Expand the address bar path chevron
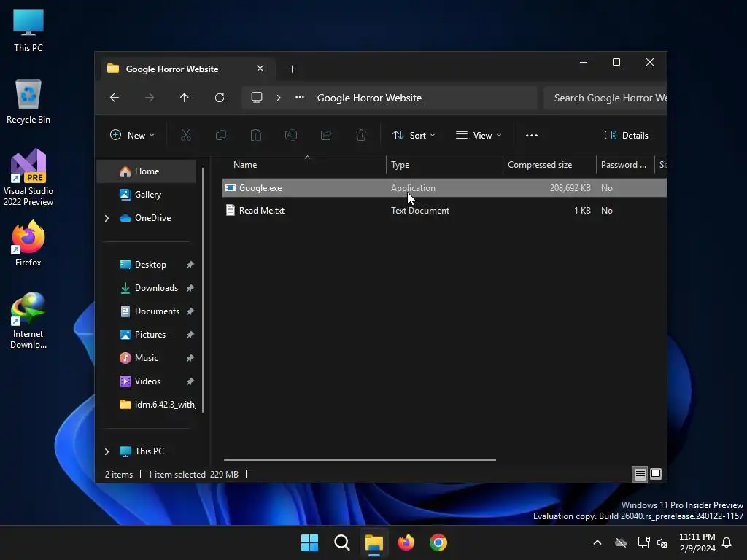The height and width of the screenshot is (560, 747). [x=279, y=98]
